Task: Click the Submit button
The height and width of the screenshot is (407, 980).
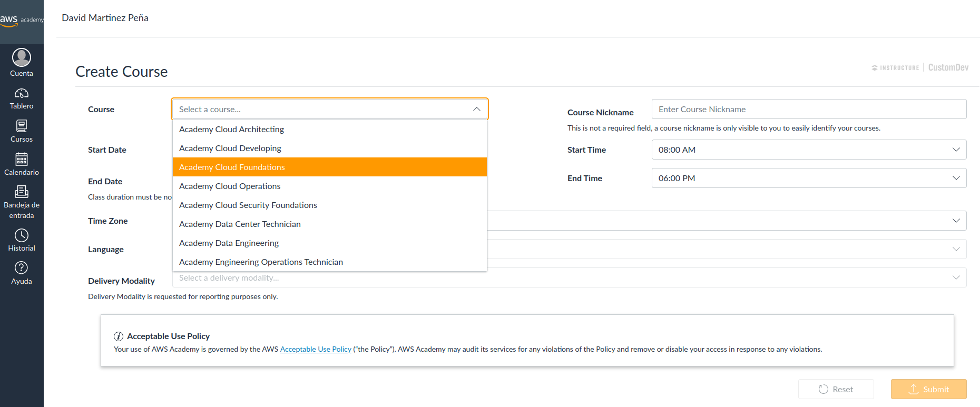Action: [x=928, y=389]
